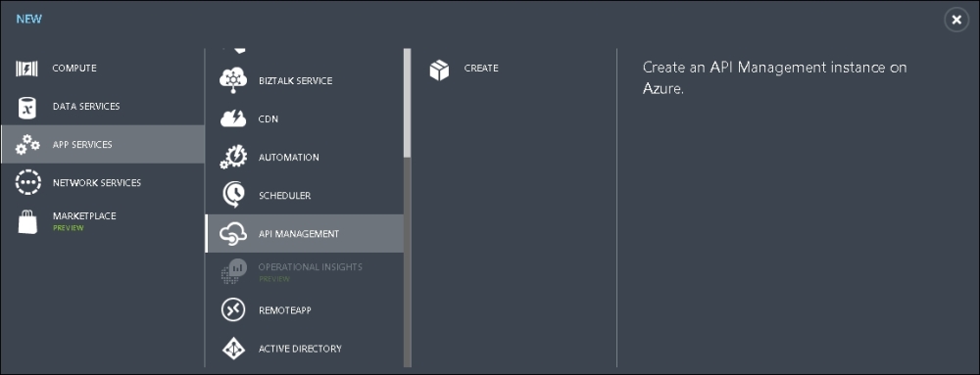This screenshot has width=980, height=375.
Task: Click the BizTalk Service cloud icon
Action: (x=233, y=80)
